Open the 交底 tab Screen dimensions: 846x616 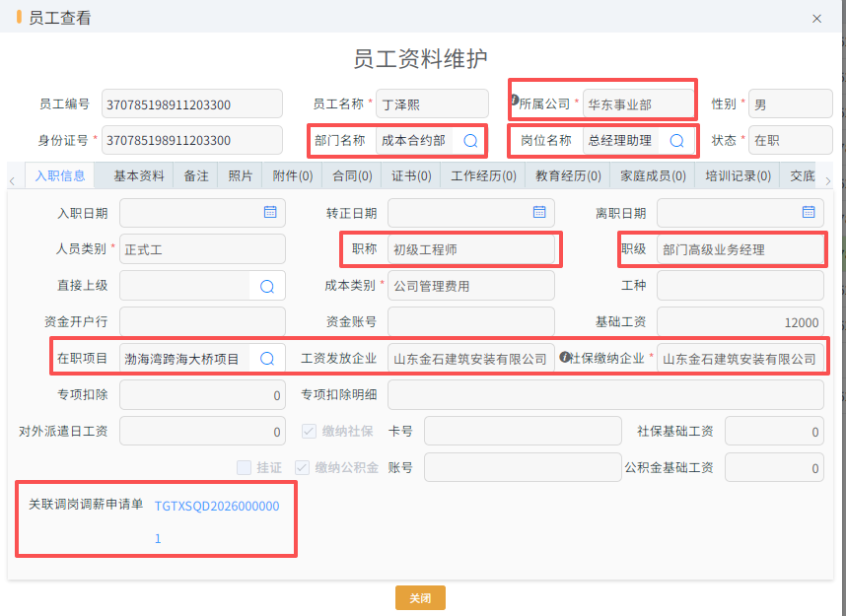pos(802,175)
